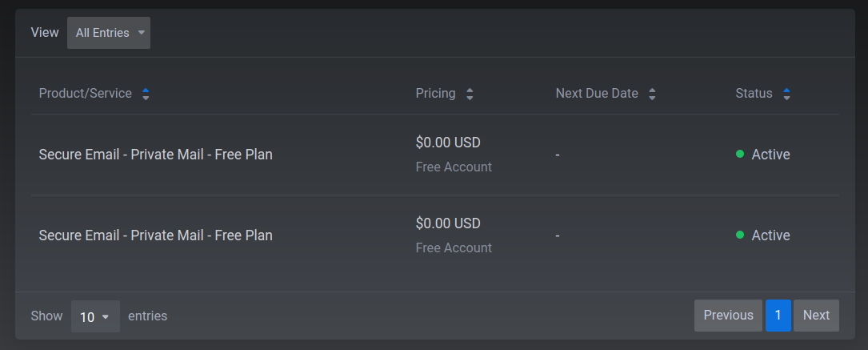Click the green status dot in second row
Image resolution: width=868 pixels, height=350 pixels.
tap(739, 235)
